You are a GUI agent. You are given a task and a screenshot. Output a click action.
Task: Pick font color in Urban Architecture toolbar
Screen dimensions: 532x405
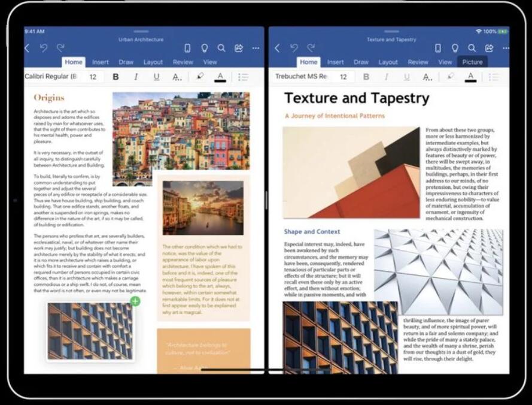(220, 77)
